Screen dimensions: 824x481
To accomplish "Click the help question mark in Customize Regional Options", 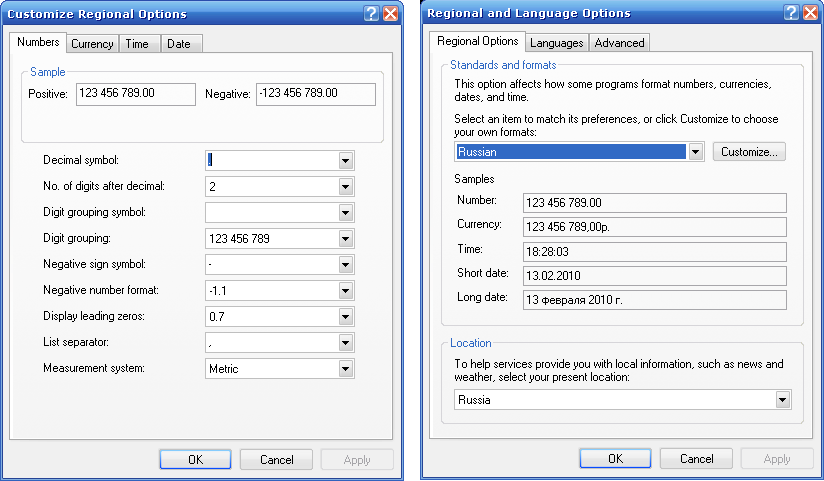I will point(372,14).
